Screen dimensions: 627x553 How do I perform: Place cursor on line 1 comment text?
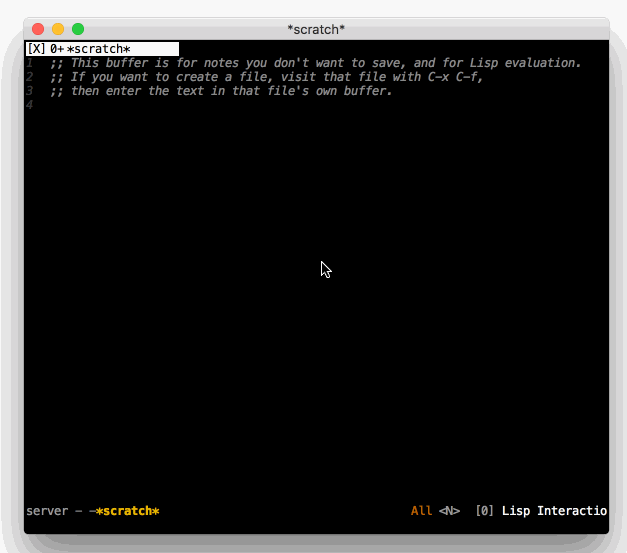pos(315,63)
